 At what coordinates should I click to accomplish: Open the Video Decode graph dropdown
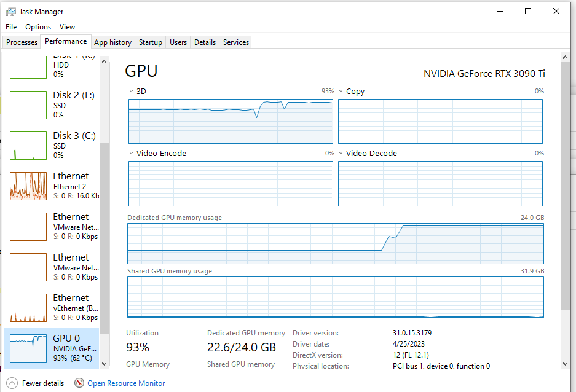point(341,153)
